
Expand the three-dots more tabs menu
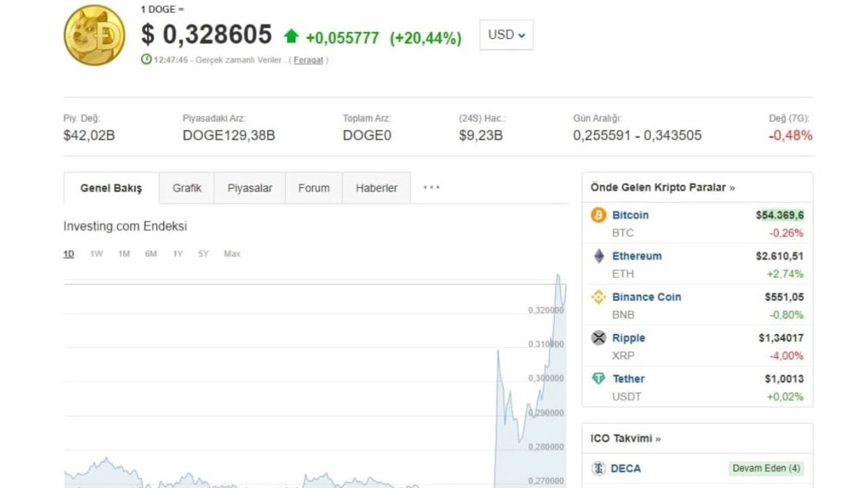point(431,188)
